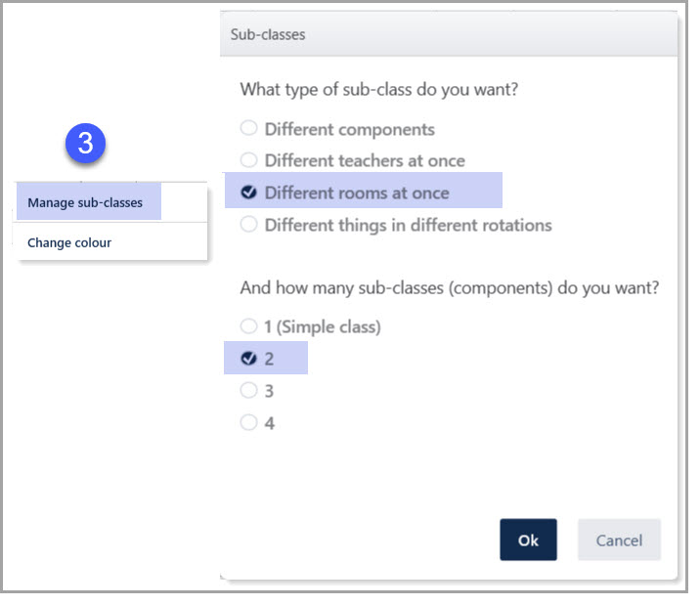The height and width of the screenshot is (605, 700).
Task: Click the 'how many sub-classes' question text
Action: point(450,288)
